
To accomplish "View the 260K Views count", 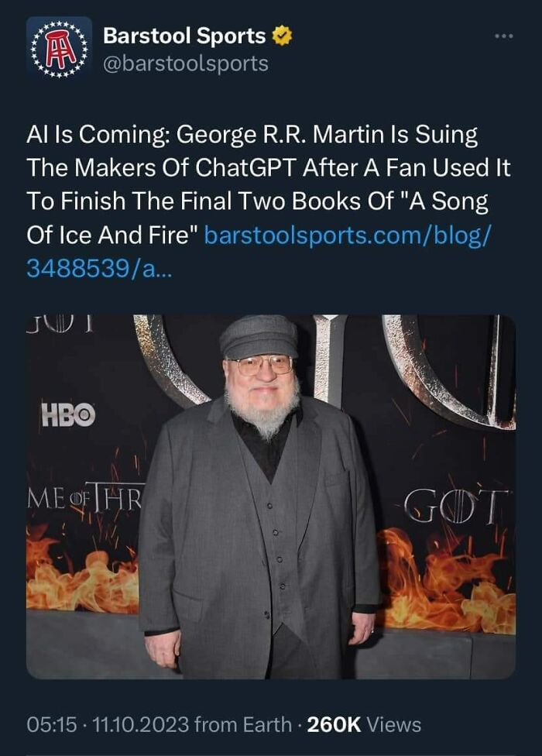I will click(x=364, y=725).
